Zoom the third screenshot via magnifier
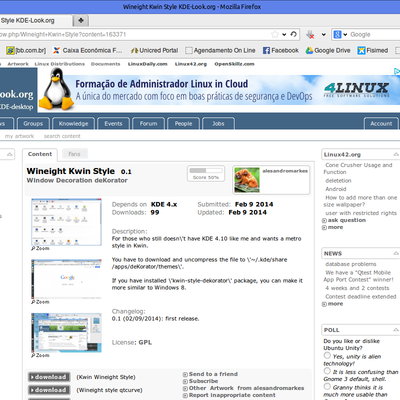Viewport: 400px width, 400px height. click(40, 355)
